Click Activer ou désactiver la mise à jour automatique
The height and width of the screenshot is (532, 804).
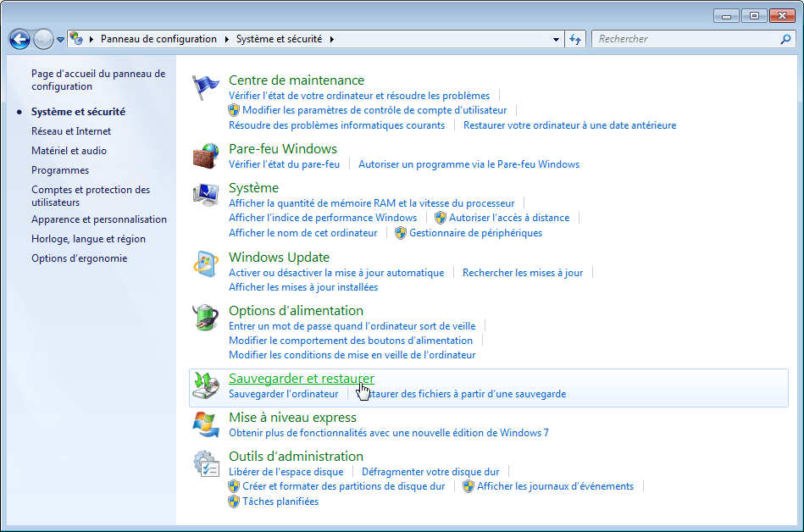336,273
